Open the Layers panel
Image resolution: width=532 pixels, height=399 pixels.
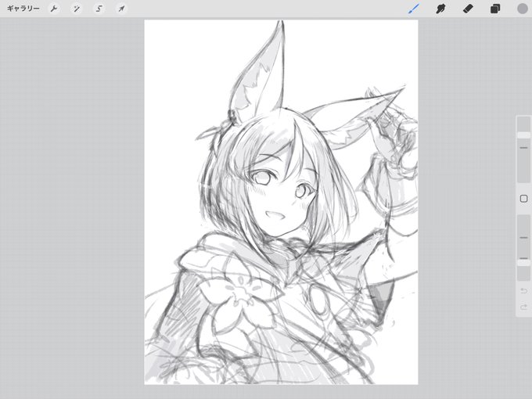click(495, 9)
